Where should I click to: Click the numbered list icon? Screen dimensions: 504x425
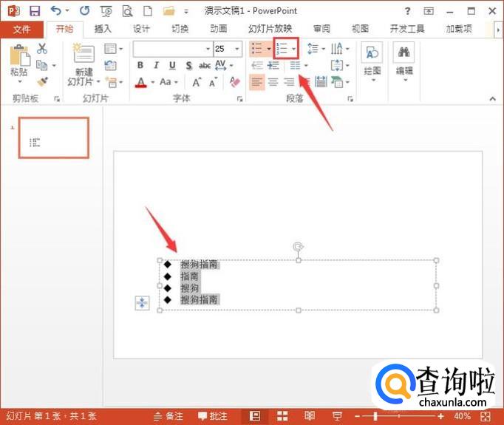click(282, 49)
